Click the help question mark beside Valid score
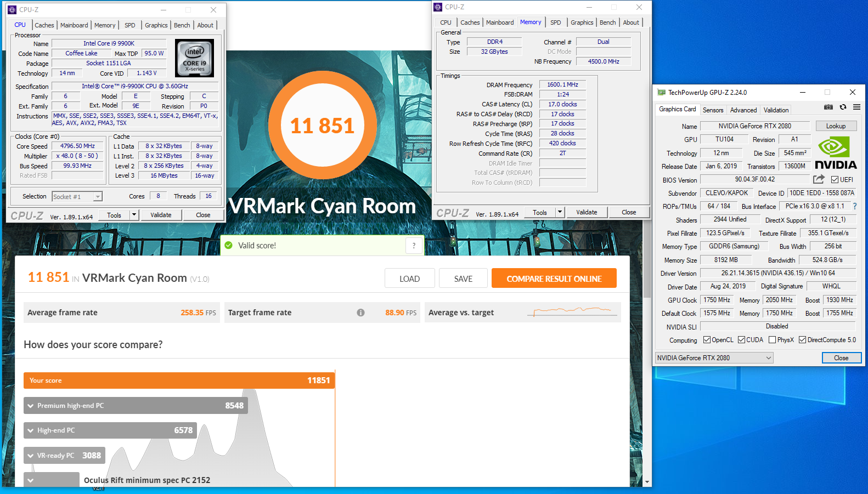This screenshot has height=494, width=868. tap(414, 246)
